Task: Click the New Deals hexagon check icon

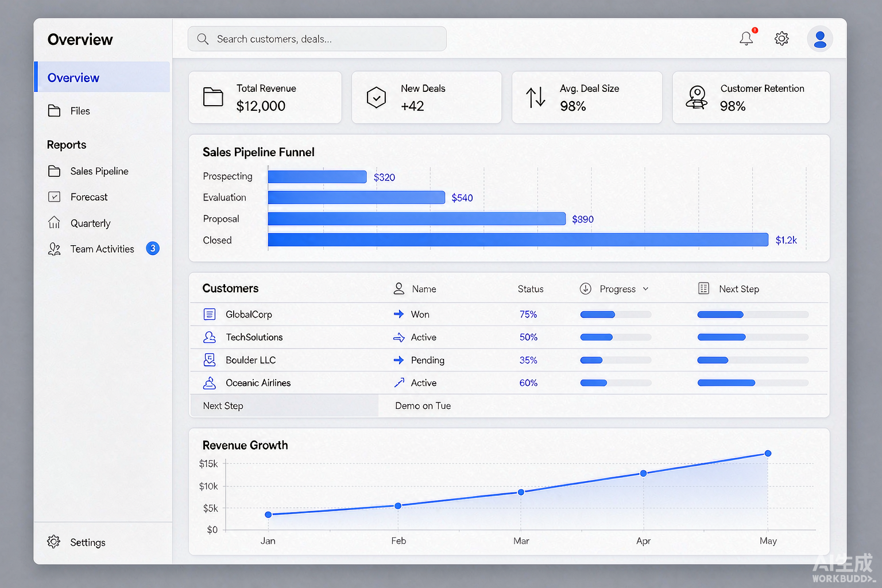Action: (x=376, y=98)
